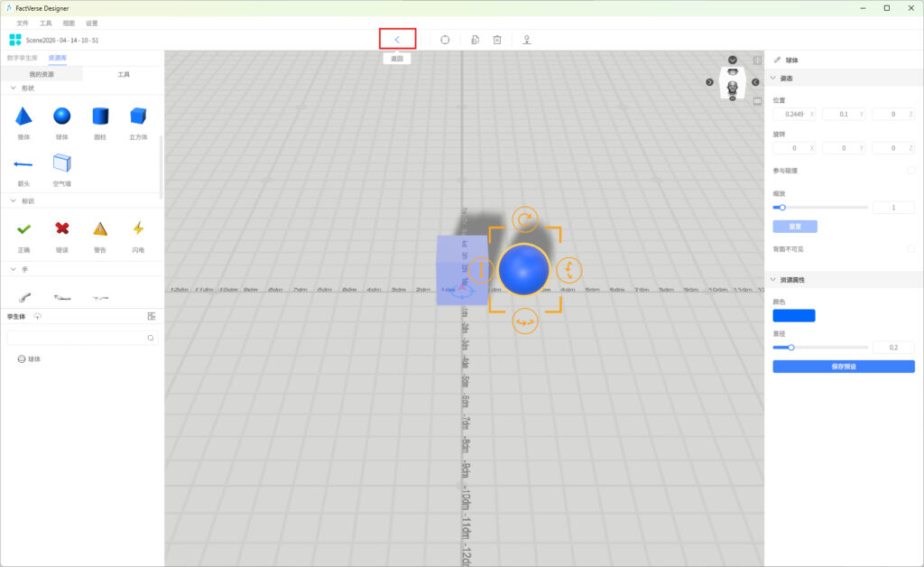Select the 我的资源 sub-tab
The image size is (924, 567).
pos(42,74)
